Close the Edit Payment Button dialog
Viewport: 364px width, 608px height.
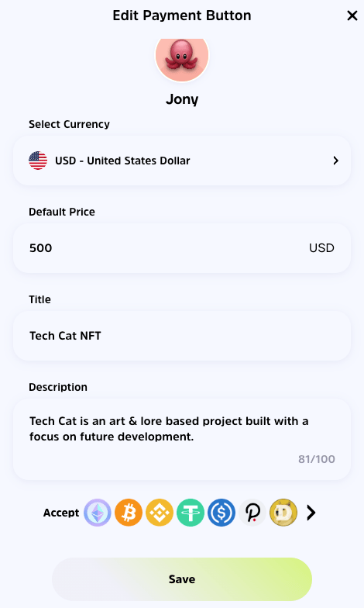[x=352, y=16]
